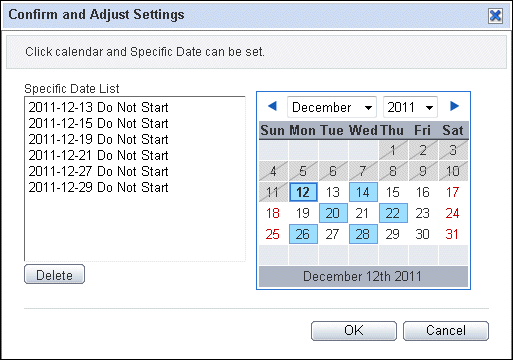The height and width of the screenshot is (360, 513).
Task: Open the 2011 year dropdown
Action: coord(410,107)
